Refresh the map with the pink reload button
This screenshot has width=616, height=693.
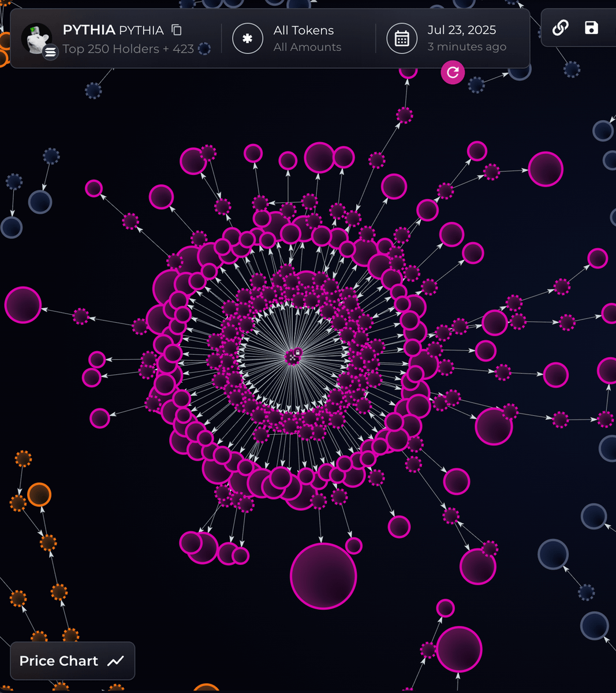coord(453,72)
